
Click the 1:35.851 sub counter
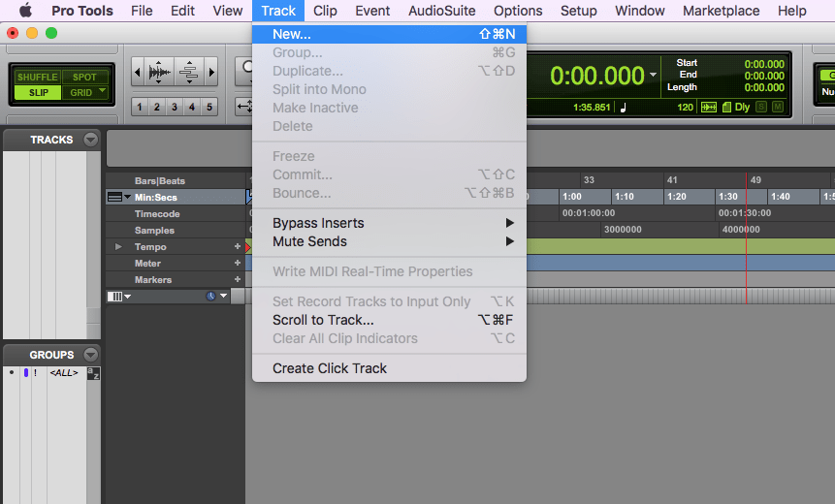(x=592, y=107)
